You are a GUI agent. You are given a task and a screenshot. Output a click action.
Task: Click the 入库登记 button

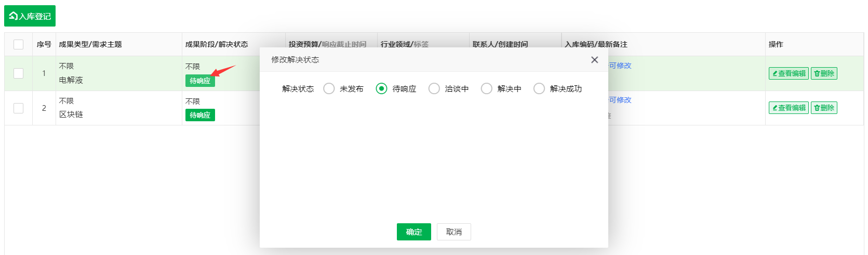30,16
